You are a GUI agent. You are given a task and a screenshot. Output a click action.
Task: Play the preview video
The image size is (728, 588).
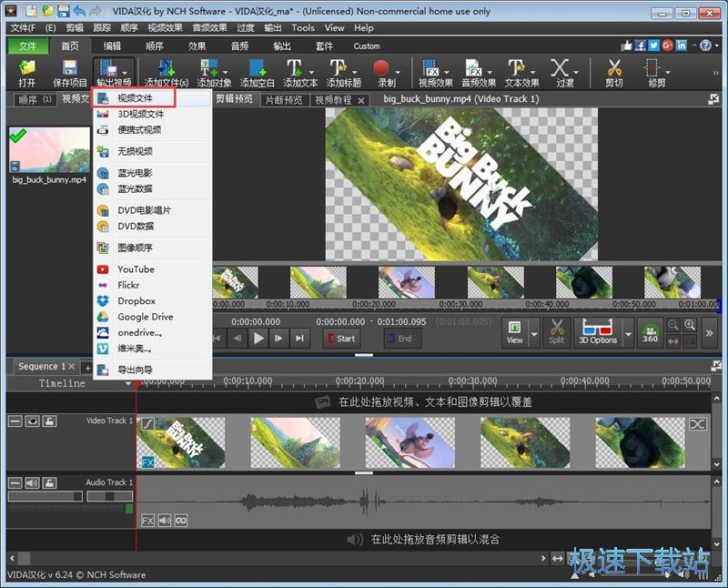tap(258, 338)
